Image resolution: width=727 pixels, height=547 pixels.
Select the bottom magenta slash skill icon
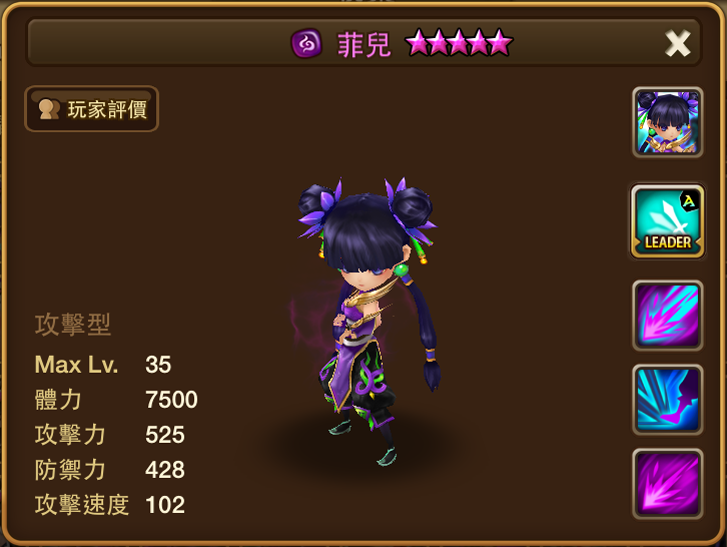(x=668, y=483)
